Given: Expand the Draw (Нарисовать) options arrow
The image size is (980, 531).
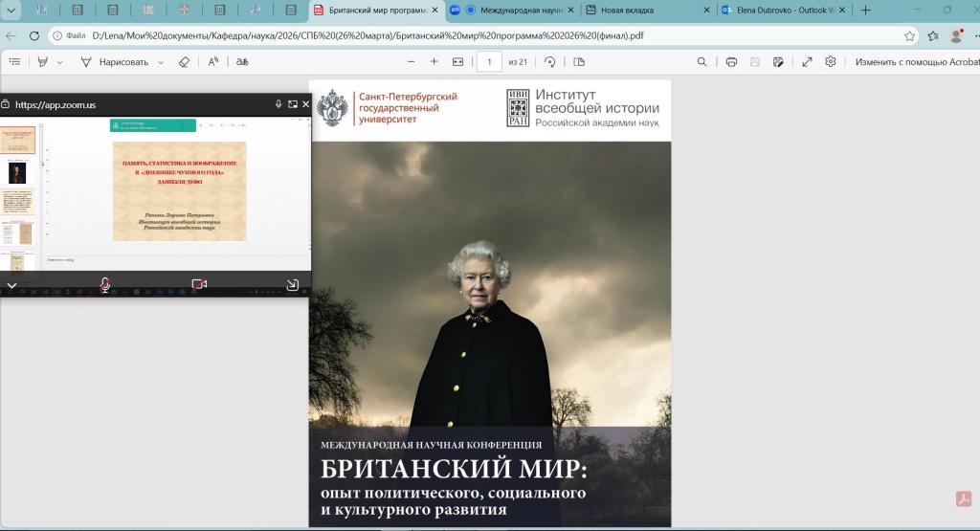Looking at the screenshot, I should tap(160, 62).
